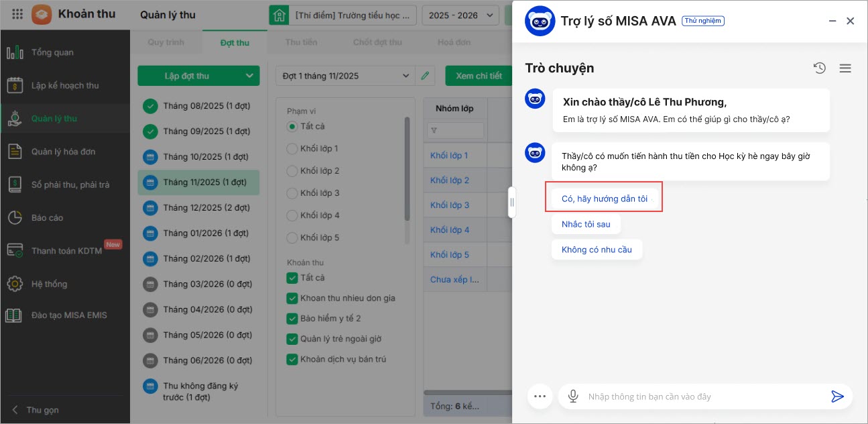Expand the Lập đợt thu dropdown arrow

[x=249, y=76]
